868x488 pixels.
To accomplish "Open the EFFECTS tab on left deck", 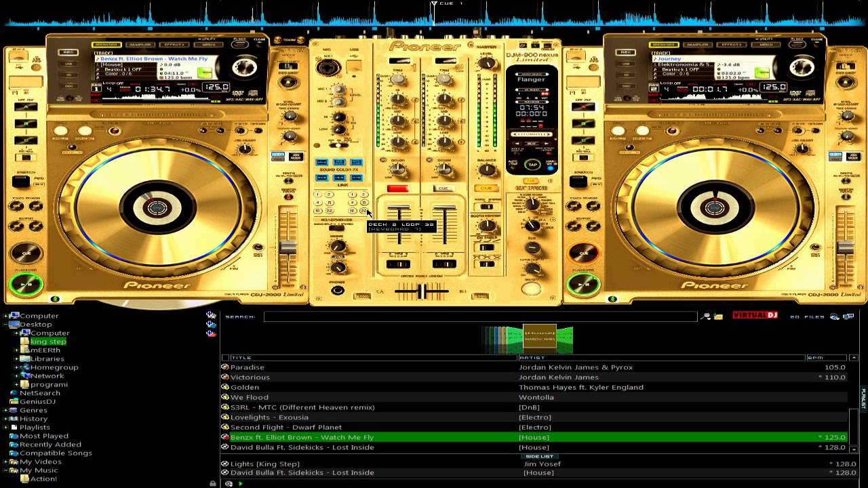I will (x=174, y=45).
